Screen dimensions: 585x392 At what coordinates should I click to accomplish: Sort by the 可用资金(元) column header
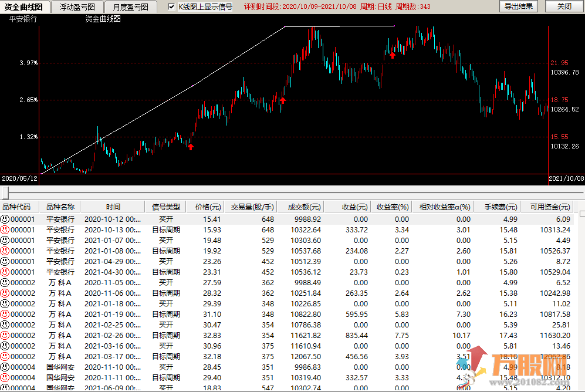click(x=547, y=207)
